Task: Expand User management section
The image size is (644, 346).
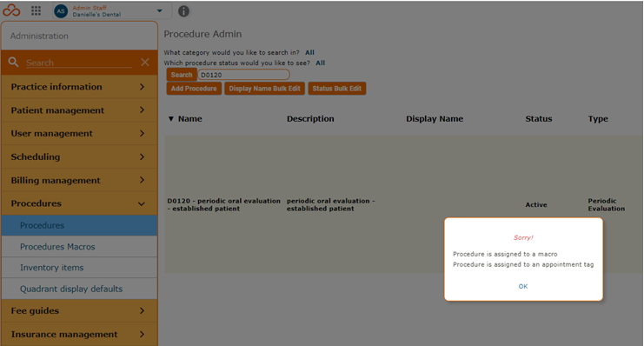Action: click(x=79, y=134)
